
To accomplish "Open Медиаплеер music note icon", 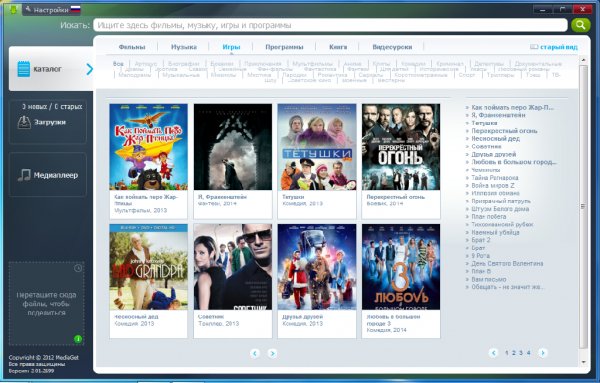I will pos(24,175).
